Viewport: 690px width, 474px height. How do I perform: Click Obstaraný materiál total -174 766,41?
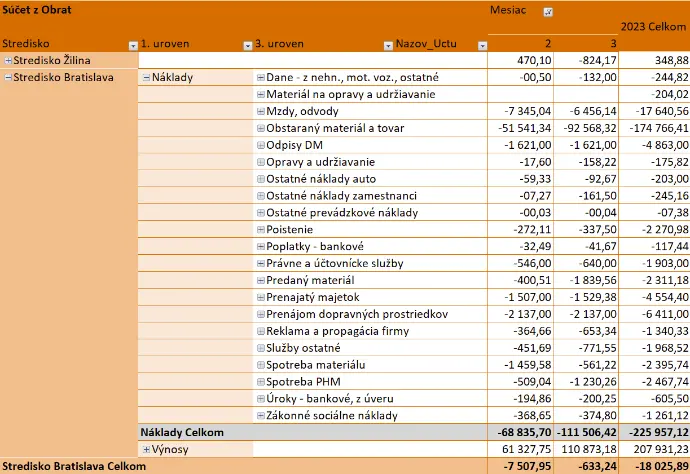tap(659, 128)
